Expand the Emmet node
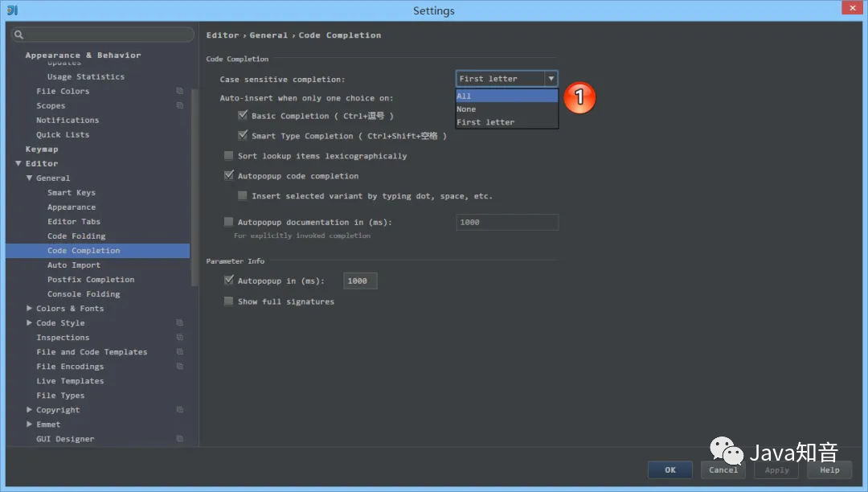 click(x=30, y=424)
